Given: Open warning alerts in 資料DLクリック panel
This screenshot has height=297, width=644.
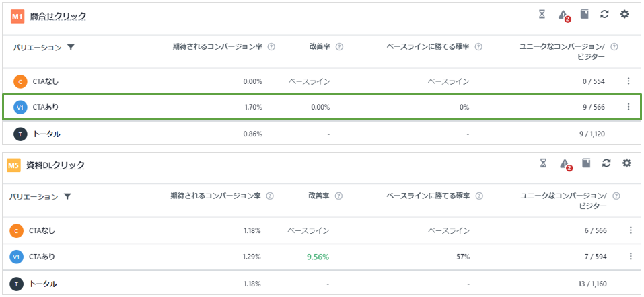Looking at the screenshot, I should click(x=564, y=163).
